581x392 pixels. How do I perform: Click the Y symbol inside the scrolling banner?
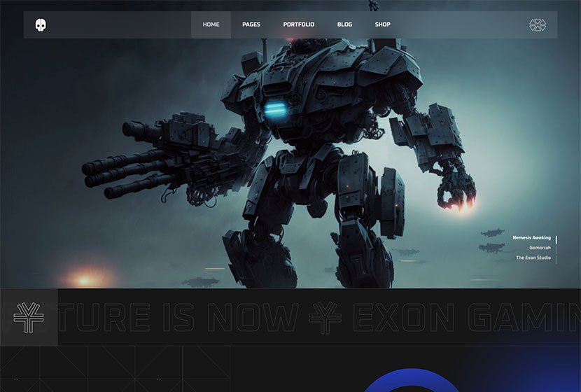[x=325, y=317]
